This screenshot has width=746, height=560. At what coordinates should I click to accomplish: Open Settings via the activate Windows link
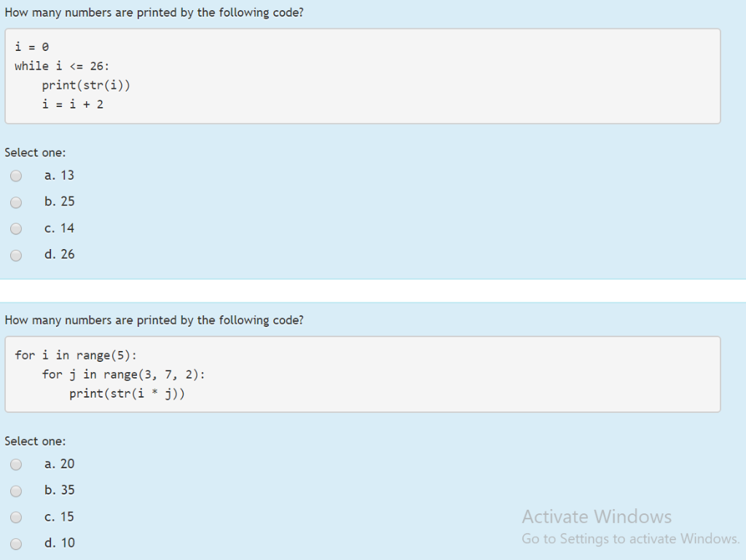[629, 539]
